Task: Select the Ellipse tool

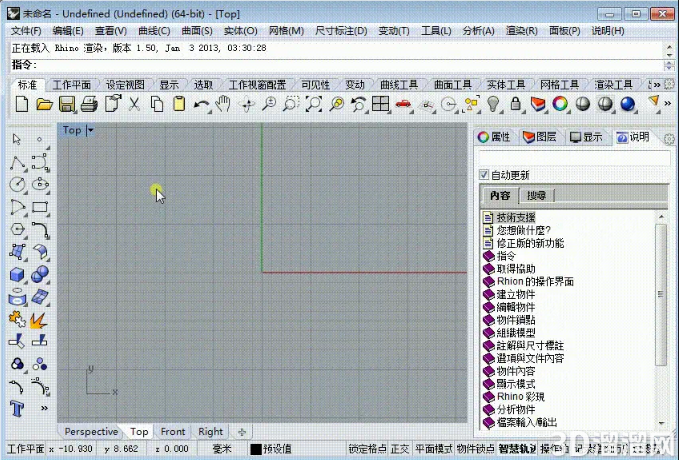Action: pyautogui.click(x=40, y=185)
